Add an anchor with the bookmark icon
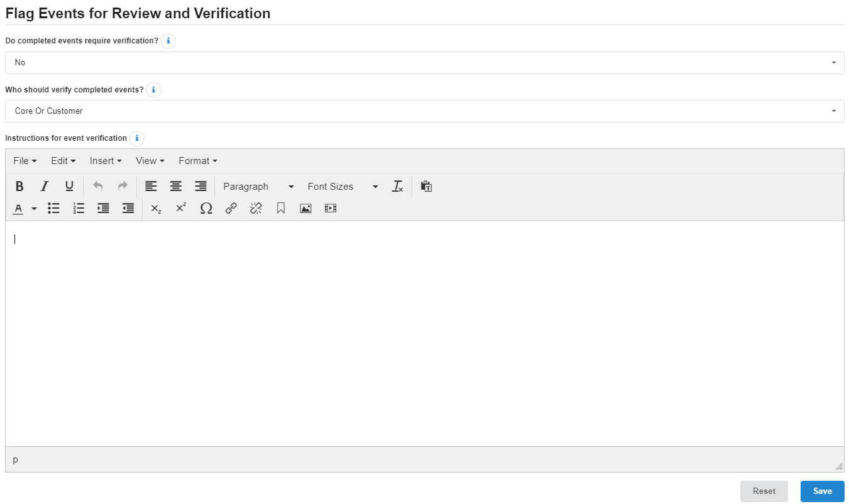The height and width of the screenshot is (504, 849). (x=281, y=208)
